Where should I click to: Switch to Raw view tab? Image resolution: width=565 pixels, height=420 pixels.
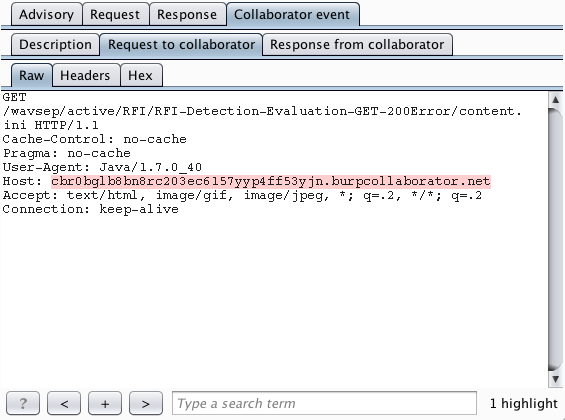point(32,75)
